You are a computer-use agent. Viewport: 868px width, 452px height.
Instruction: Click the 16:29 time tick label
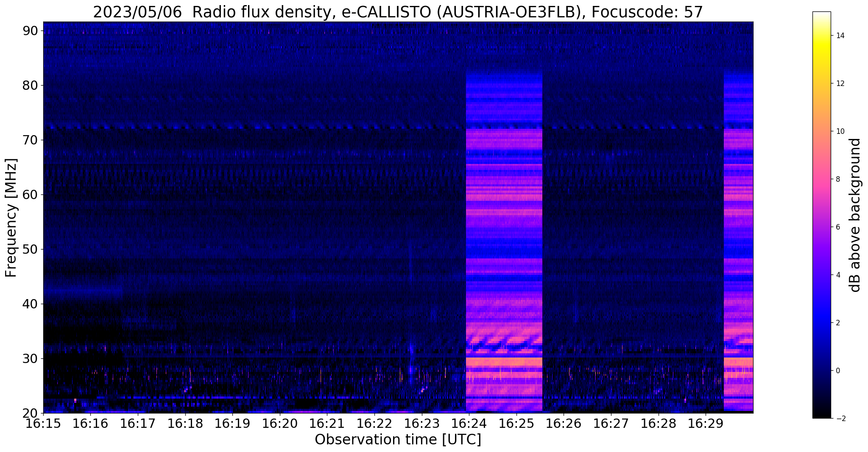(x=706, y=424)
